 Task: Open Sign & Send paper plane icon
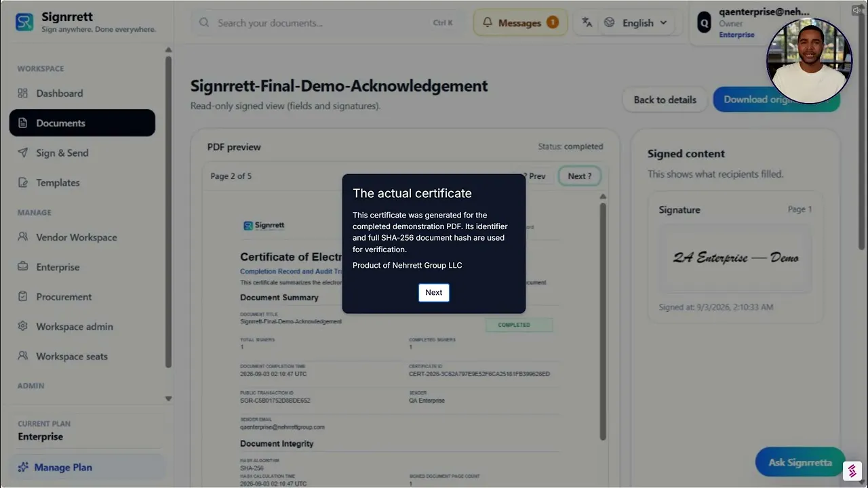point(23,153)
